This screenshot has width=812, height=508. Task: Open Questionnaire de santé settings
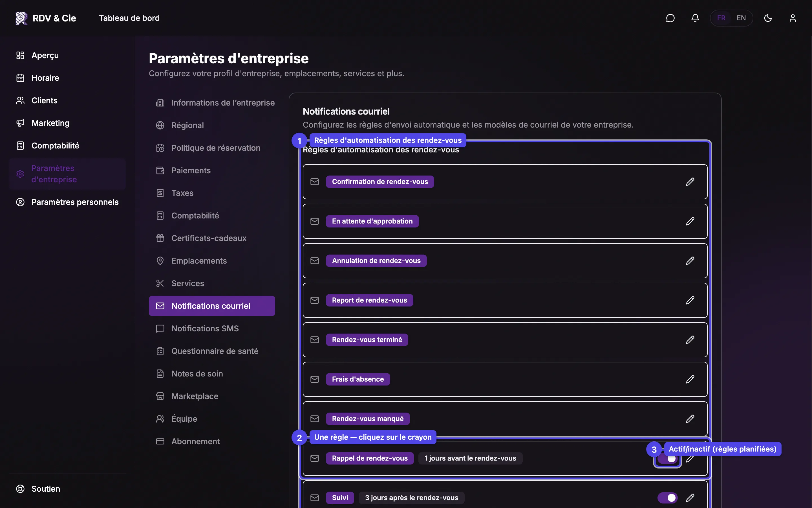[212, 351]
